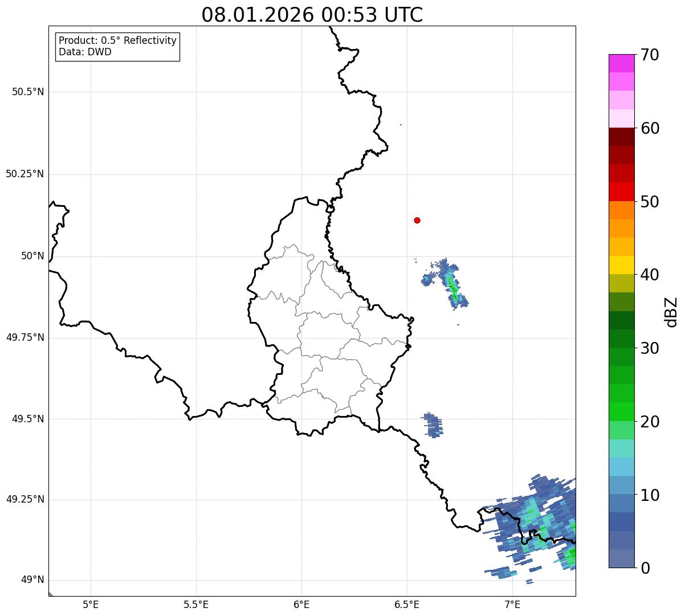The width and height of the screenshot is (685, 616).
Task: Click the 50.5°N latitude label
Action: (x=28, y=92)
